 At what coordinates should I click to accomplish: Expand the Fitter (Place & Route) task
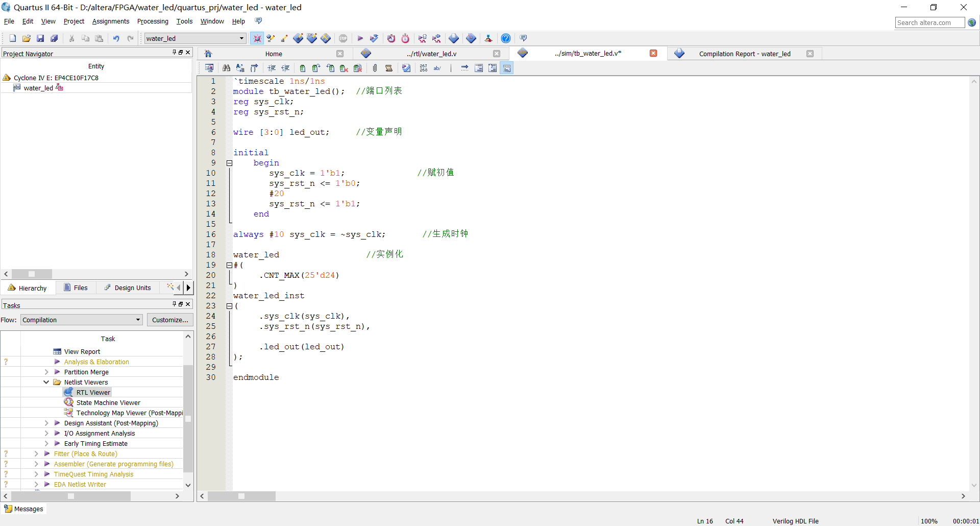coord(36,454)
